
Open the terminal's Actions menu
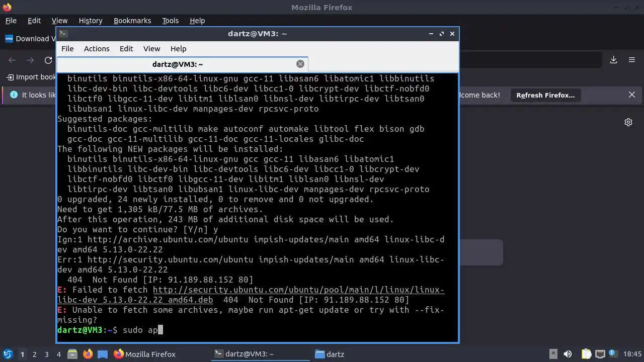pos(97,49)
